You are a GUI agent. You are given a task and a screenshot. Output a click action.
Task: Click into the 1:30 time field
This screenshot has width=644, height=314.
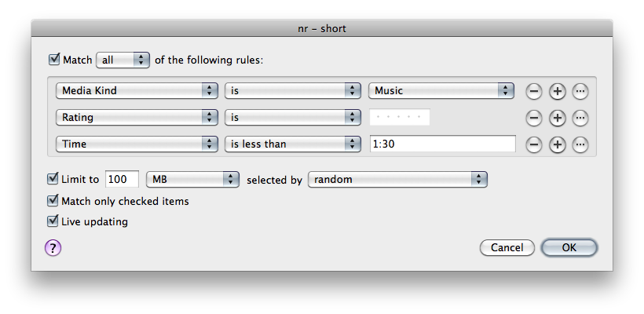coord(443,144)
